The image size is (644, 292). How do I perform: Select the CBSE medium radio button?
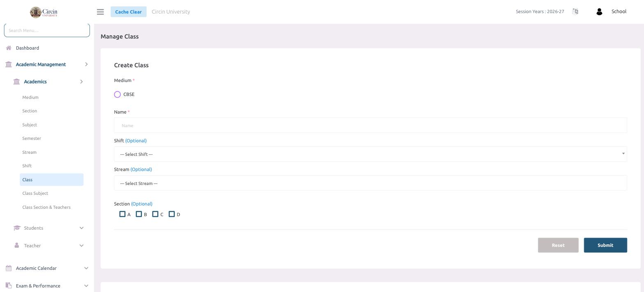click(x=117, y=94)
